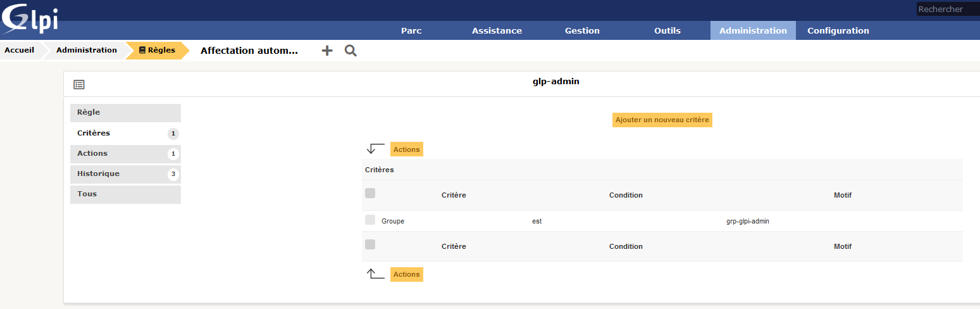Click Ajouter un nouveau critère button
980x309 pixels.
point(662,120)
